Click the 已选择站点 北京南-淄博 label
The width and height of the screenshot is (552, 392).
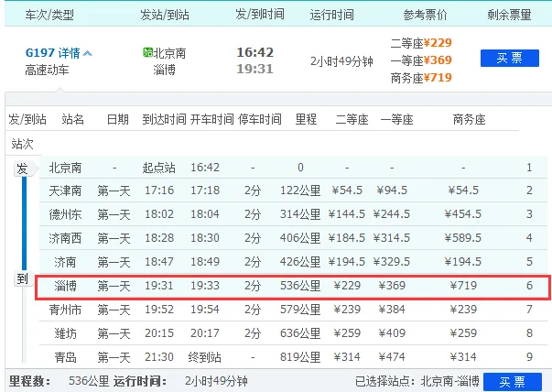[417, 381]
